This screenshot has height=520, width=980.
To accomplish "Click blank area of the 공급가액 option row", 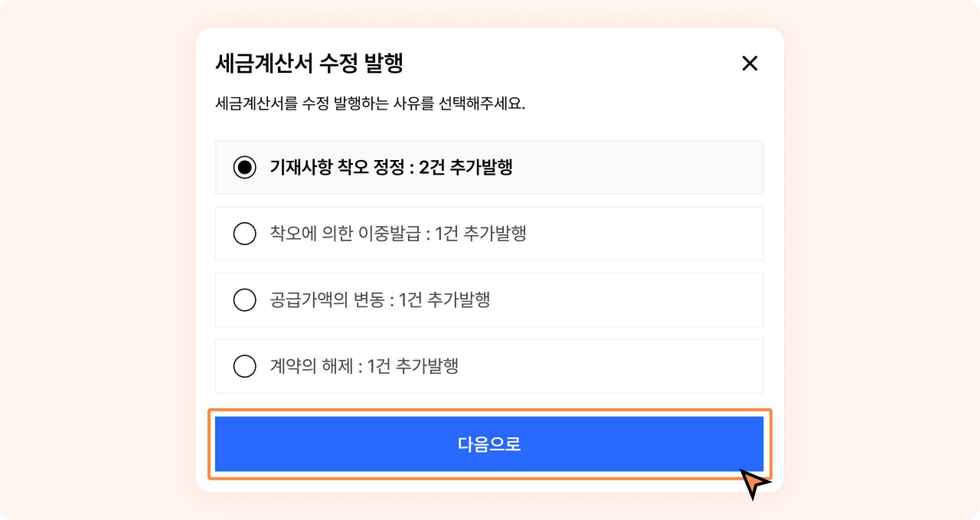I will coord(628,300).
